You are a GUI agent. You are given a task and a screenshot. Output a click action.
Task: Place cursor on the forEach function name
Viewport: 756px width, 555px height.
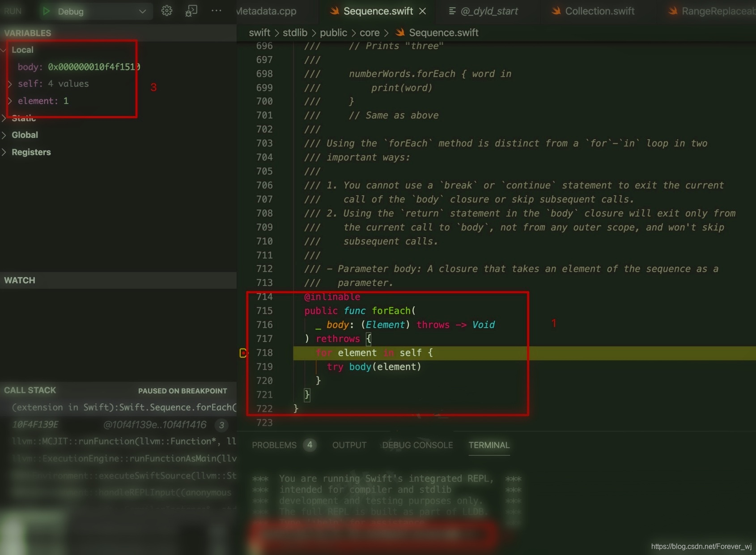click(x=391, y=311)
